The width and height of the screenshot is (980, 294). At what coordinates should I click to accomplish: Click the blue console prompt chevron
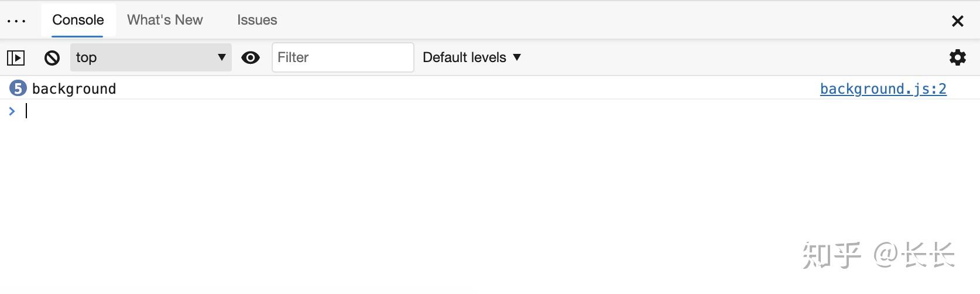click(12, 111)
